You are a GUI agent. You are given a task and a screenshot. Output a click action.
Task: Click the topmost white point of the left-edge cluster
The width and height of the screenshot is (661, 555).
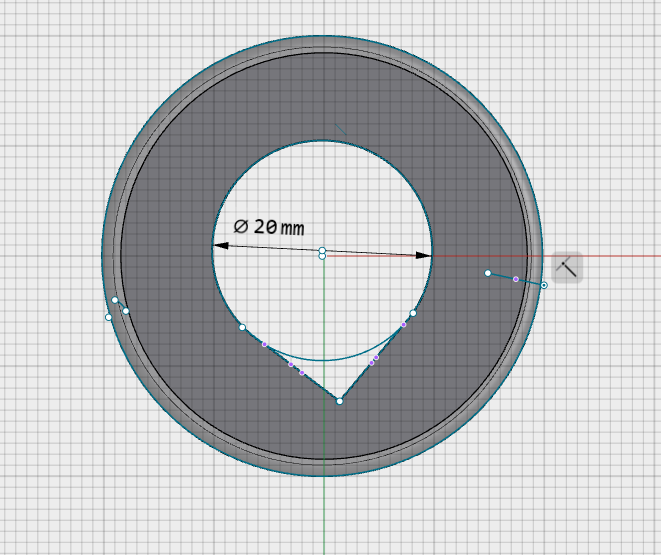[x=115, y=300]
